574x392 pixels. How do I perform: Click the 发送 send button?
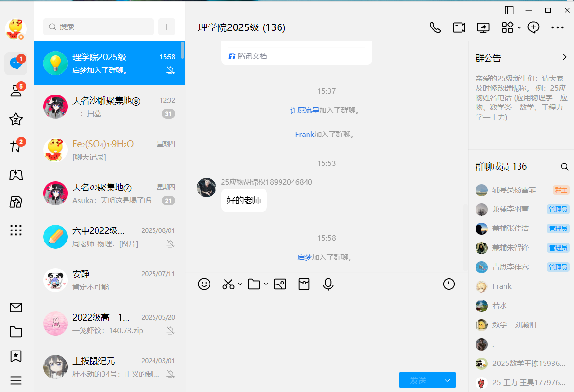pyautogui.click(x=418, y=380)
